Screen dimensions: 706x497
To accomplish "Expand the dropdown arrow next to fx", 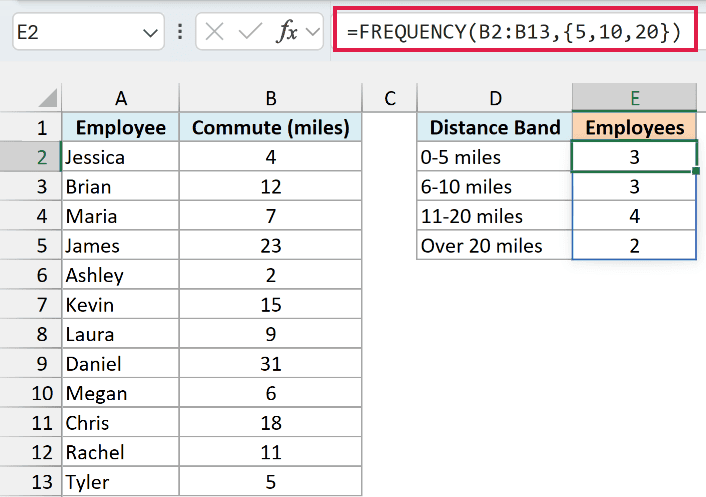I will coord(312,32).
